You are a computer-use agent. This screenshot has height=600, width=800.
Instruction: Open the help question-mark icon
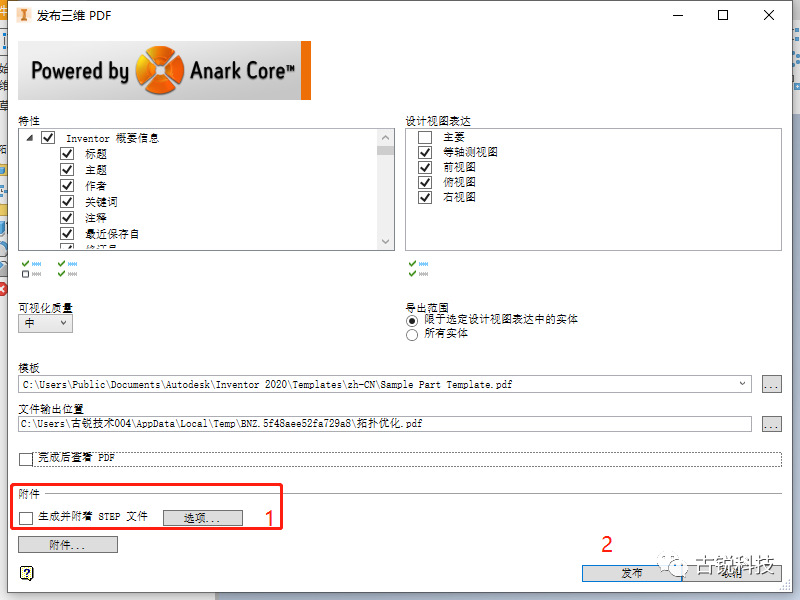[x=27, y=573]
